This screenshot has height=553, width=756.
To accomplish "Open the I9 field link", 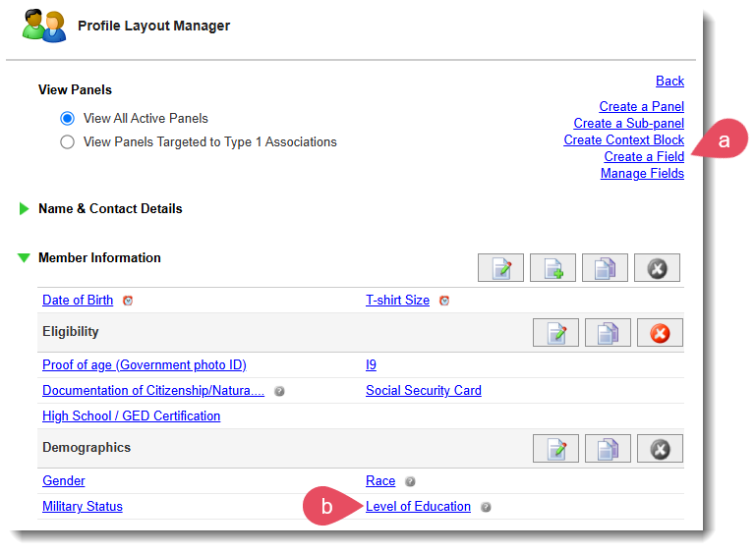I will 371,365.
